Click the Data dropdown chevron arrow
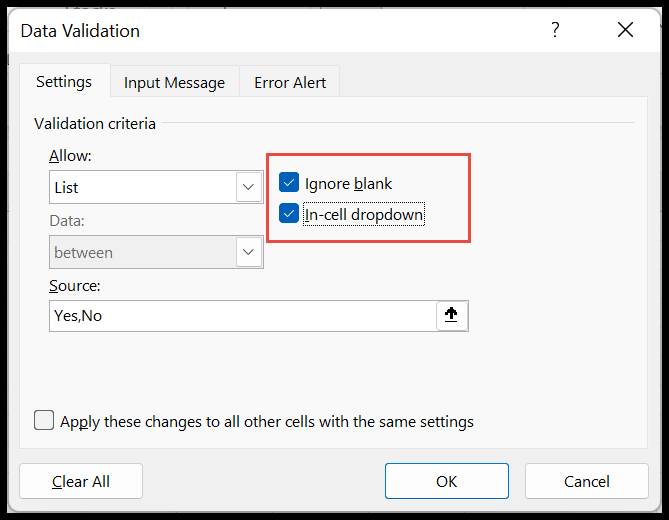Screen dimensions: 669x520 pyautogui.click(x=248, y=252)
